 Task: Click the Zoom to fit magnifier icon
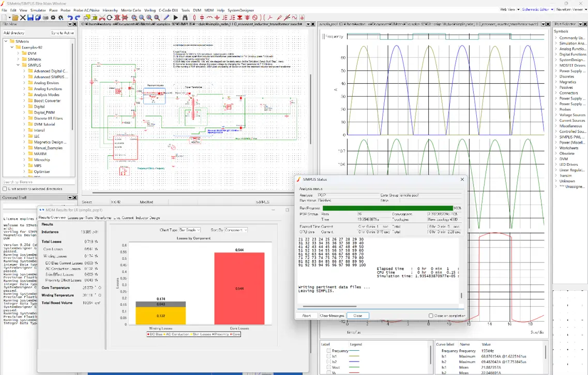tap(157, 18)
